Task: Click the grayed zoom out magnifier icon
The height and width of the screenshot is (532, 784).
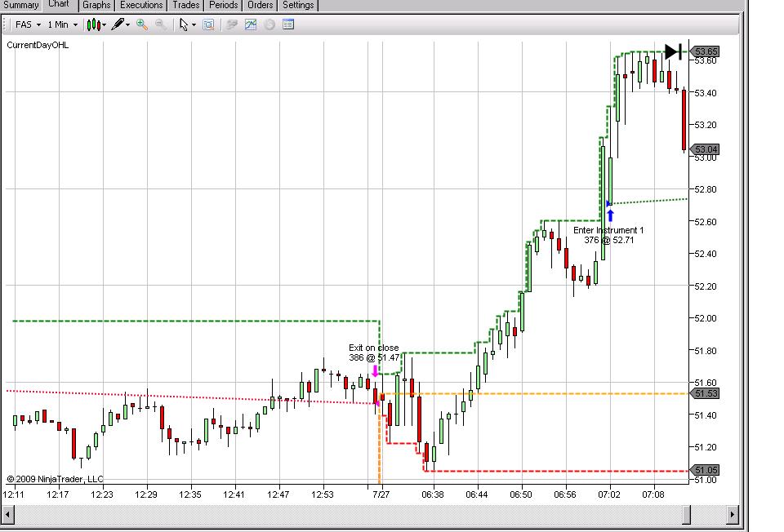Action: coord(161,24)
